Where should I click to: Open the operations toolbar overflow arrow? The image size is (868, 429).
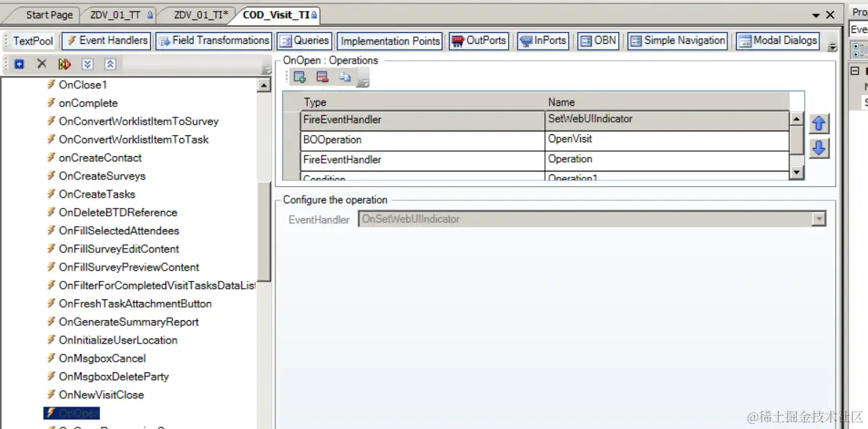(364, 83)
